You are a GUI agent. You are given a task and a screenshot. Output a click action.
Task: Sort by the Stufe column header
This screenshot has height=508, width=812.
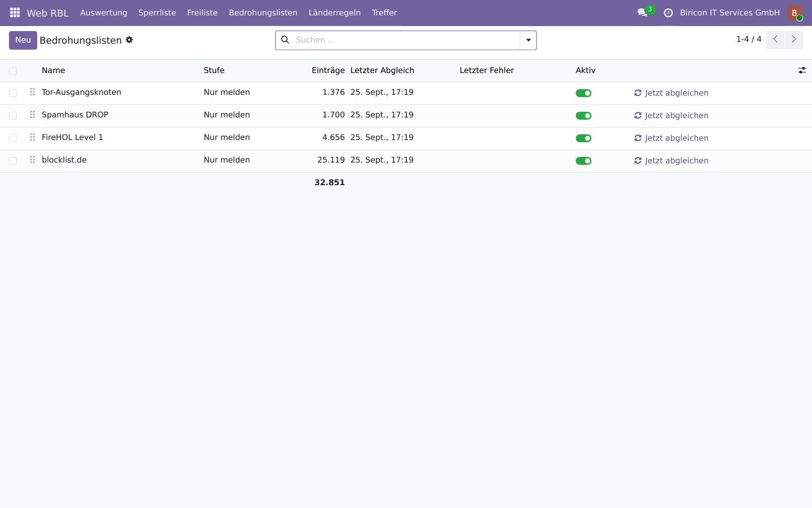click(x=214, y=70)
